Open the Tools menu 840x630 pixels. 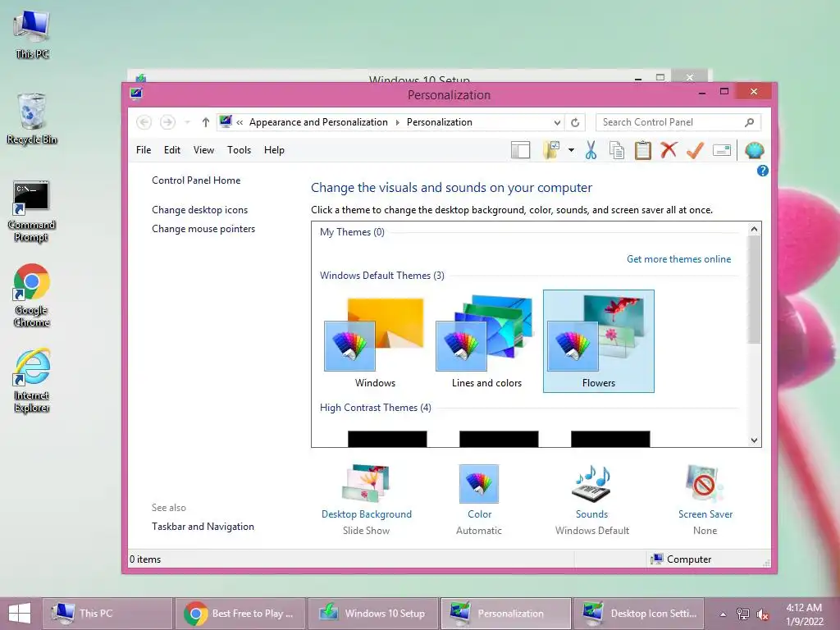[x=239, y=150]
